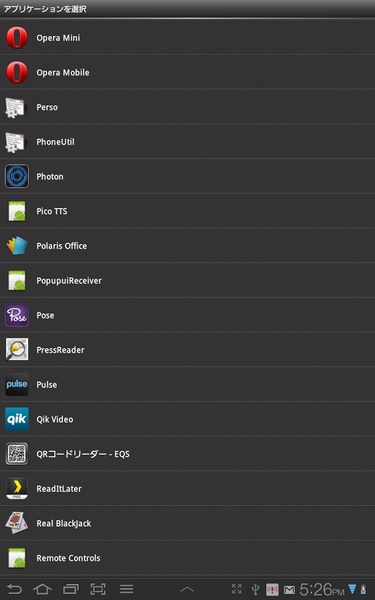
Task: Tap the アプリケーションを選択 title
Action: pos(45,9)
